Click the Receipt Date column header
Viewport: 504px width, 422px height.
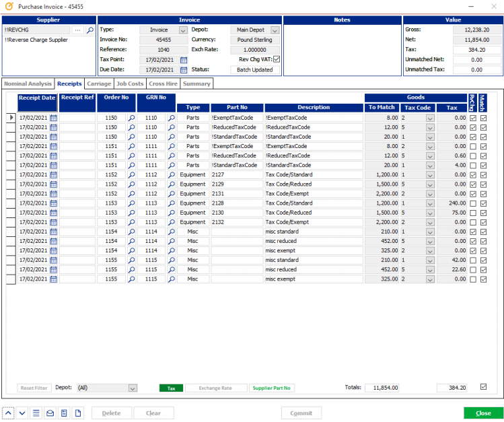coord(37,102)
